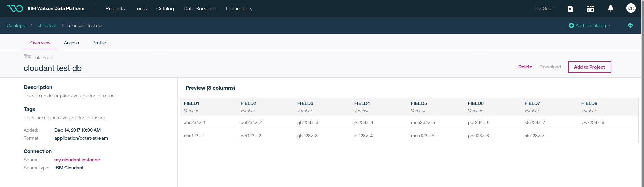Open the CR user avatar menu
The width and height of the screenshot is (644, 187).
[x=631, y=8]
